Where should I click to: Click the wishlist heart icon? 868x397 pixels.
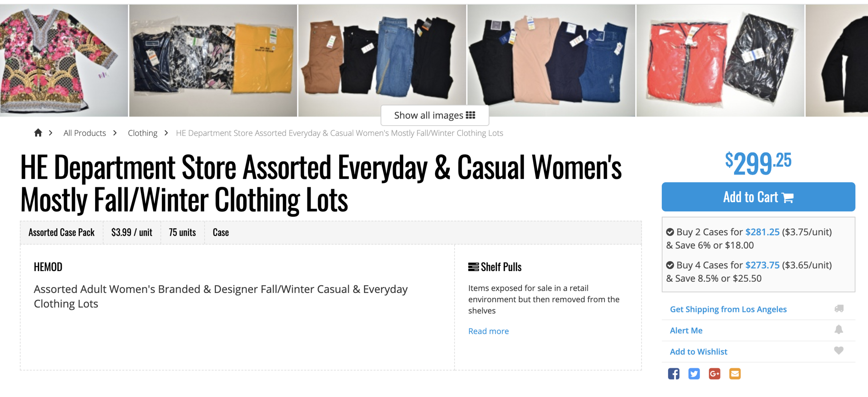[839, 350]
